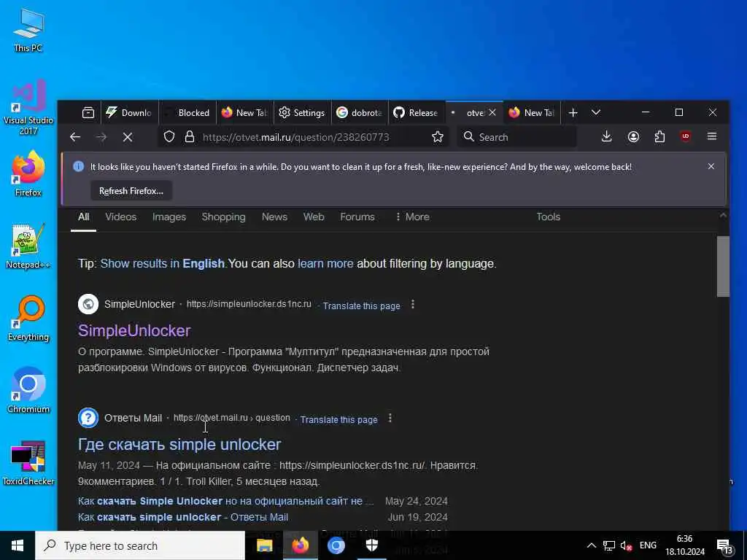This screenshot has width=747, height=560.
Task: Focus the Firefox Search box
Action: click(516, 137)
